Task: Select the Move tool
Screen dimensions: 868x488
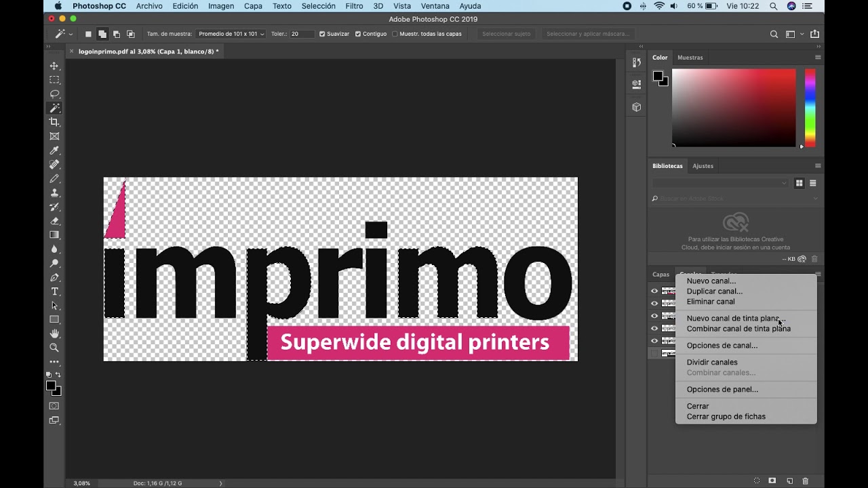Action: pos(54,66)
